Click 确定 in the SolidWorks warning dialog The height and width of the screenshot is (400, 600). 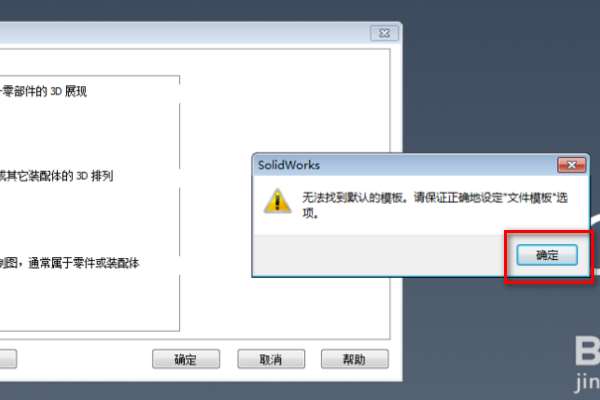tap(547, 255)
